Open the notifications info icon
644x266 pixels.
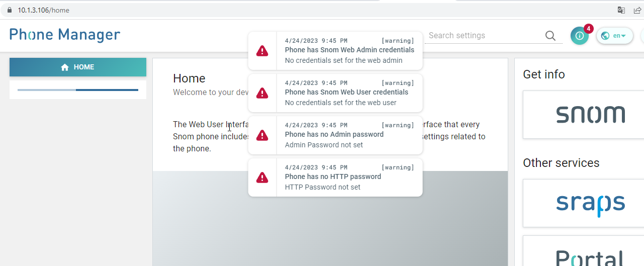(x=580, y=36)
